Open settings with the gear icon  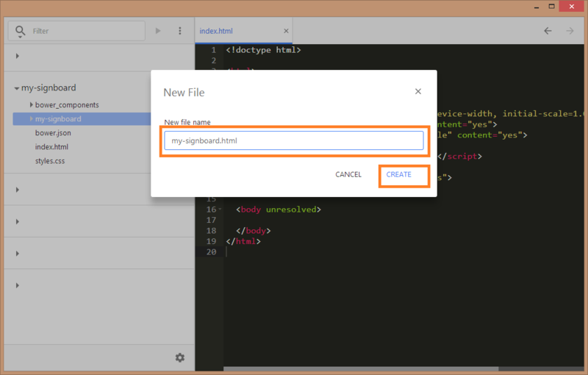[x=180, y=357]
